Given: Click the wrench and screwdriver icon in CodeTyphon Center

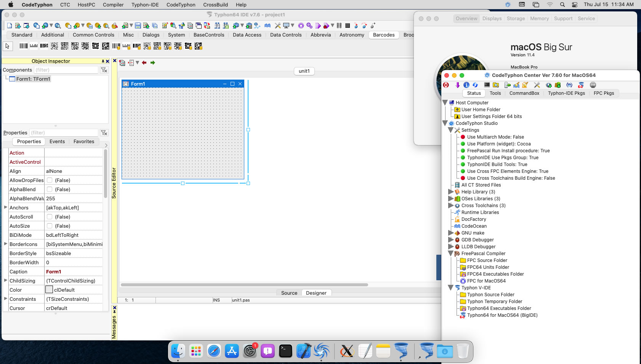Looking at the screenshot, I should pyautogui.click(x=537, y=85).
